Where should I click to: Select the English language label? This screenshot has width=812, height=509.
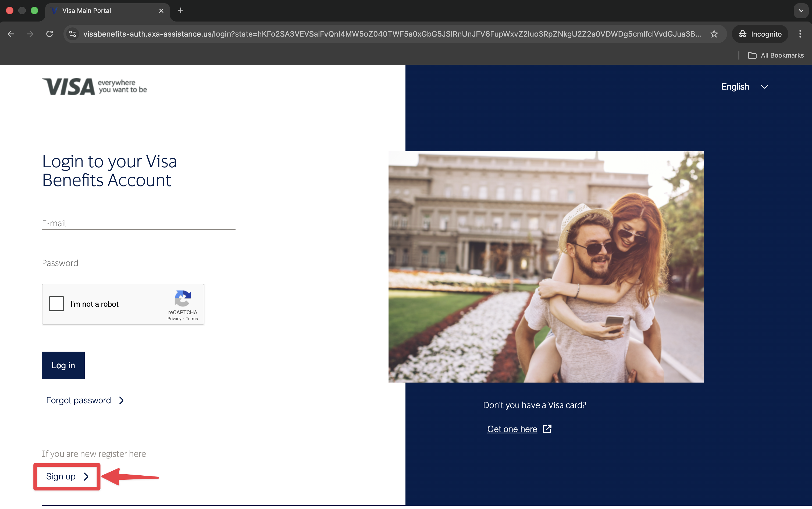pyautogui.click(x=735, y=87)
